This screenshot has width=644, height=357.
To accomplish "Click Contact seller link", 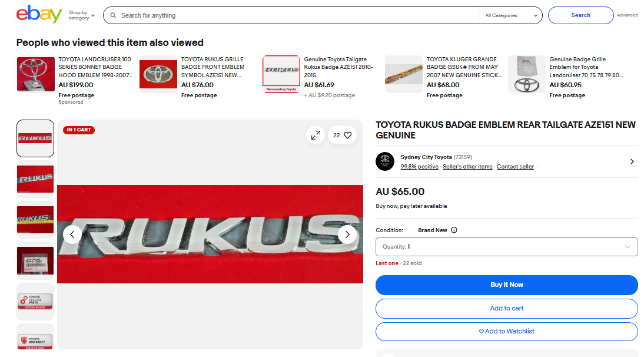I will click(x=515, y=167).
